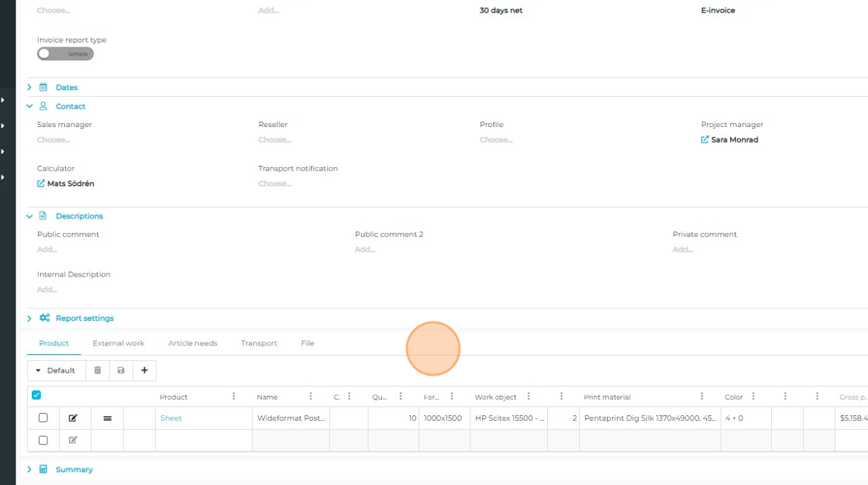868x485 pixels.
Task: Switch to the Transport tab
Action: point(259,343)
